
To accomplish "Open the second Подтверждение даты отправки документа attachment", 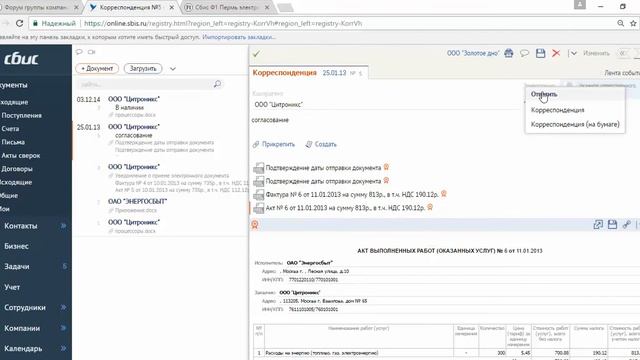I will (x=323, y=181).
